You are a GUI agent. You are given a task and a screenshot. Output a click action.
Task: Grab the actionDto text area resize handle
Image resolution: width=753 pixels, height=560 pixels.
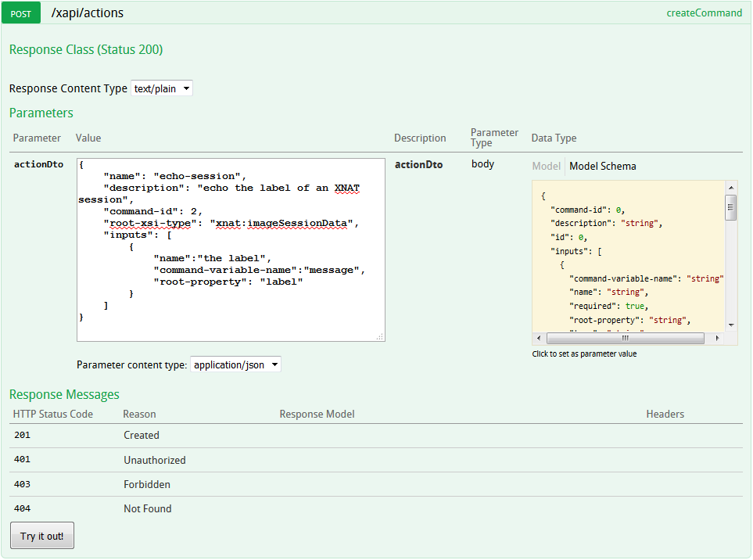(x=380, y=337)
